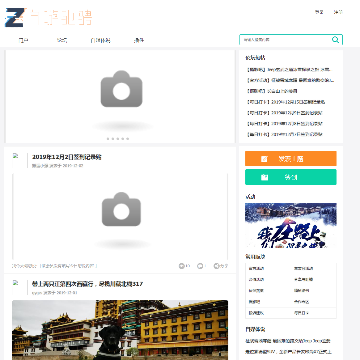Click the icon inside the orange button
The image size is (360, 360).
(x=264, y=159)
